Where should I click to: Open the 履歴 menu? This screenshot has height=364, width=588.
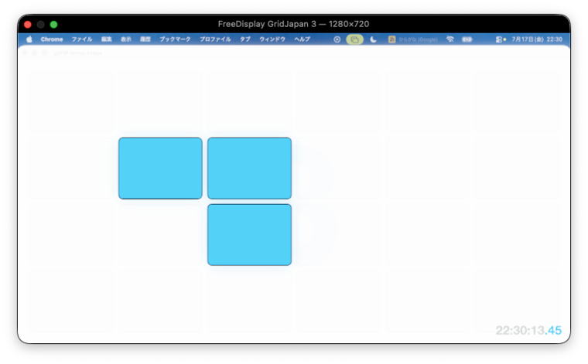[x=145, y=39]
